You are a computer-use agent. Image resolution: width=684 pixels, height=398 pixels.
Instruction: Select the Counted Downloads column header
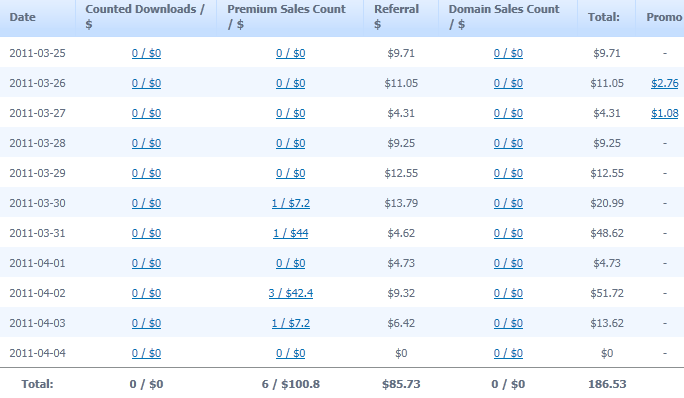145,17
